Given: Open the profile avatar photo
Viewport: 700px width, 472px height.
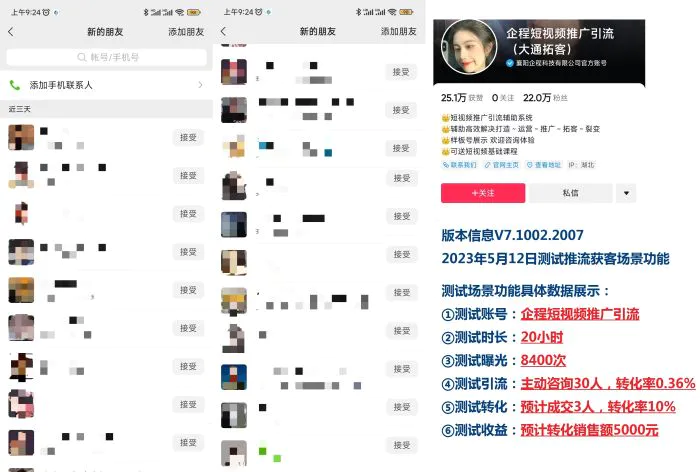Looking at the screenshot, I should [469, 46].
